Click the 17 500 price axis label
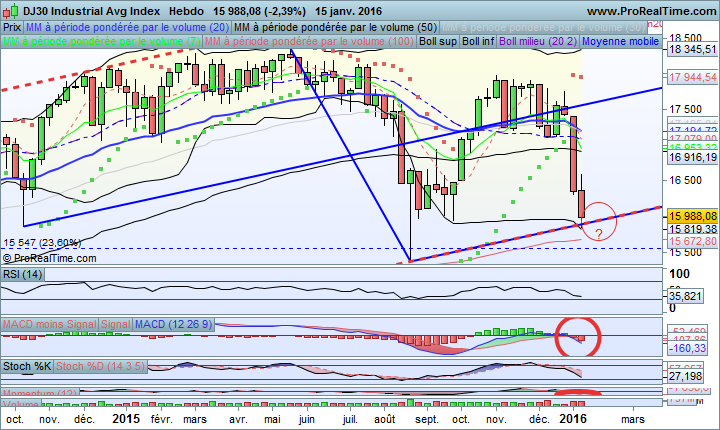 tap(685, 109)
